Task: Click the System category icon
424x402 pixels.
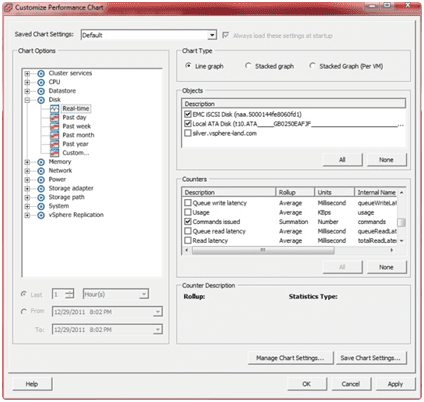Action: [41, 206]
